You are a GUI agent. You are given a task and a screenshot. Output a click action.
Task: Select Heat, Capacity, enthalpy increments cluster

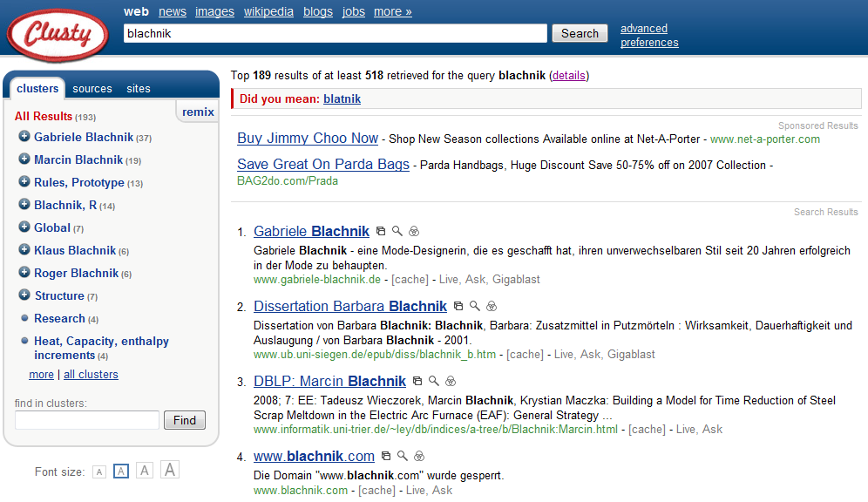coord(101,348)
